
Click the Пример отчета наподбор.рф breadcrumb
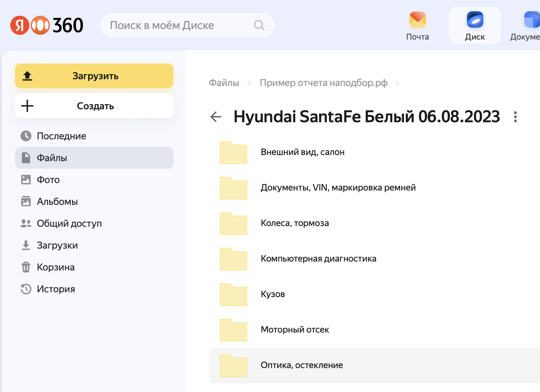coord(323,83)
